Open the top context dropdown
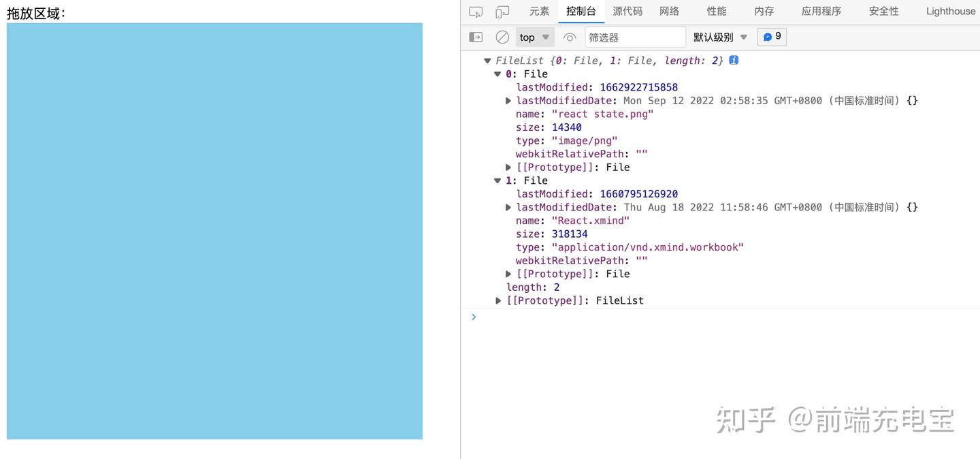This screenshot has height=459, width=980. (x=535, y=37)
